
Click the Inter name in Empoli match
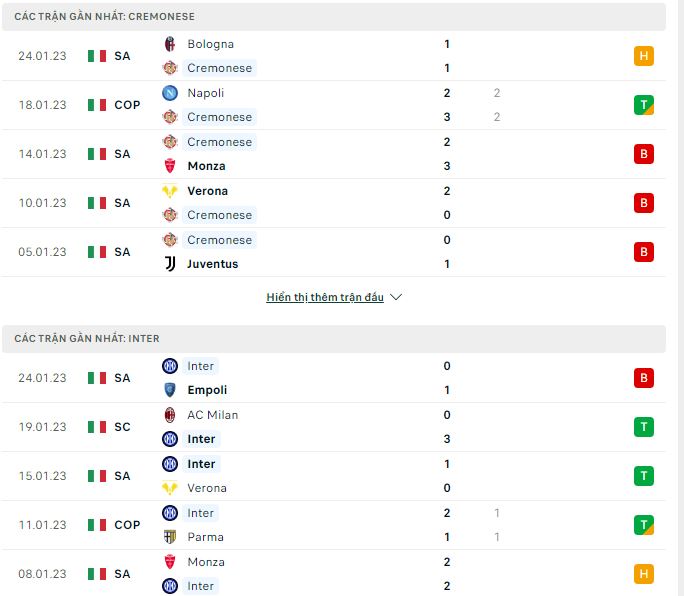201,366
